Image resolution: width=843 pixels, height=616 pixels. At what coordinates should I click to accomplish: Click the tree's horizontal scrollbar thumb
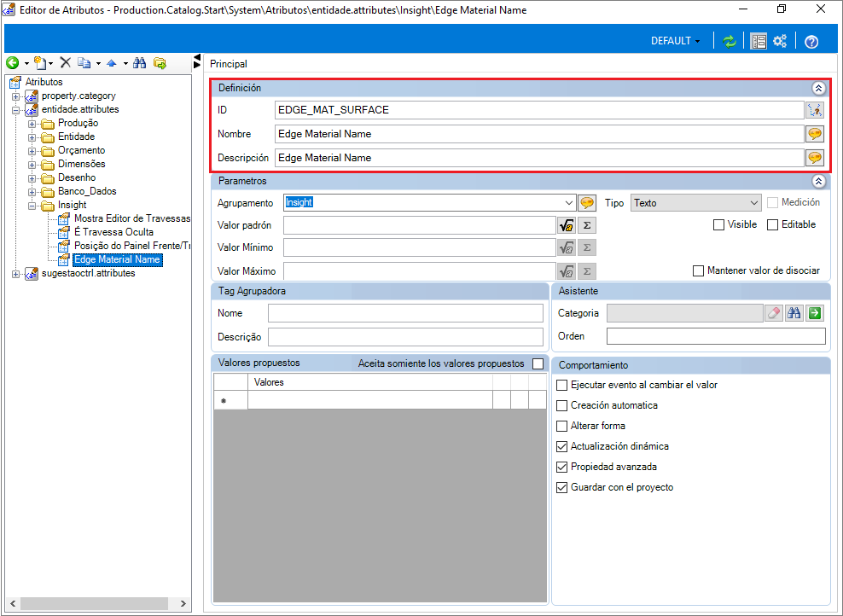tap(96, 603)
